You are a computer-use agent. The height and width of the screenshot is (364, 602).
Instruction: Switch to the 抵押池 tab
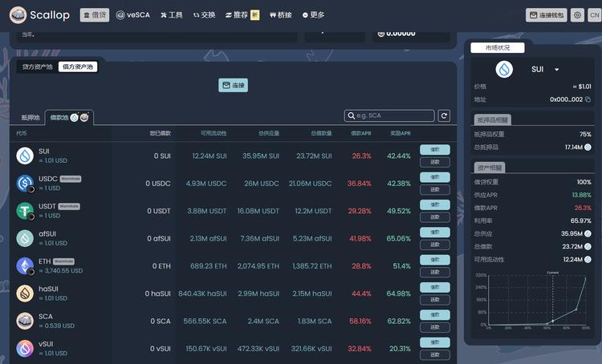pyautogui.click(x=31, y=117)
